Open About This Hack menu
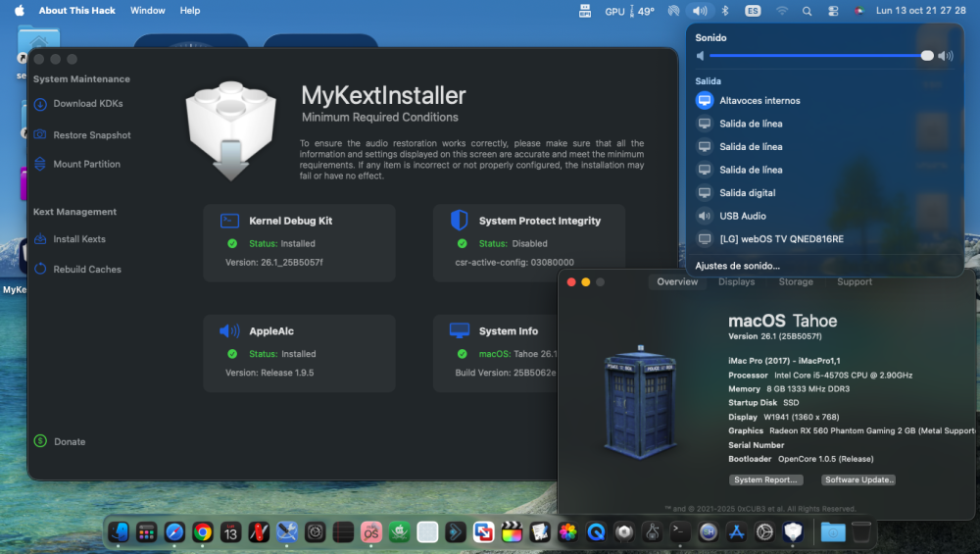This screenshot has height=554, width=980. (76, 11)
